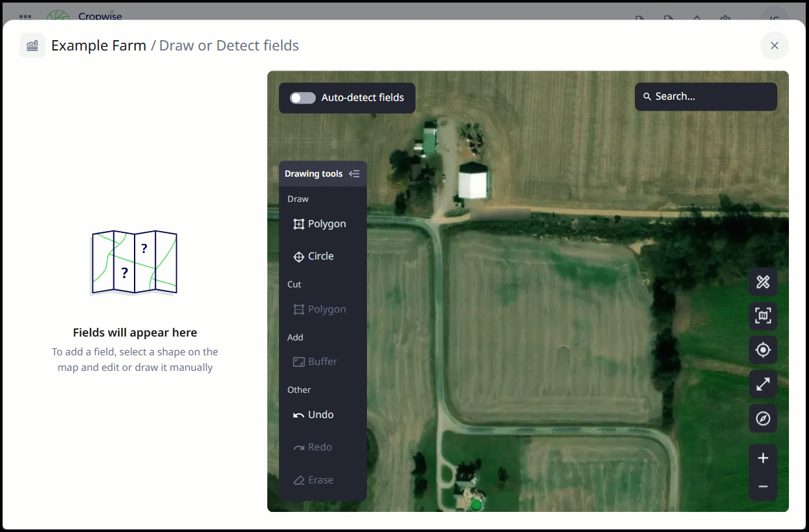Viewport: 809px width, 532px height.
Task: Click the compass orientation icon
Action: [763, 418]
